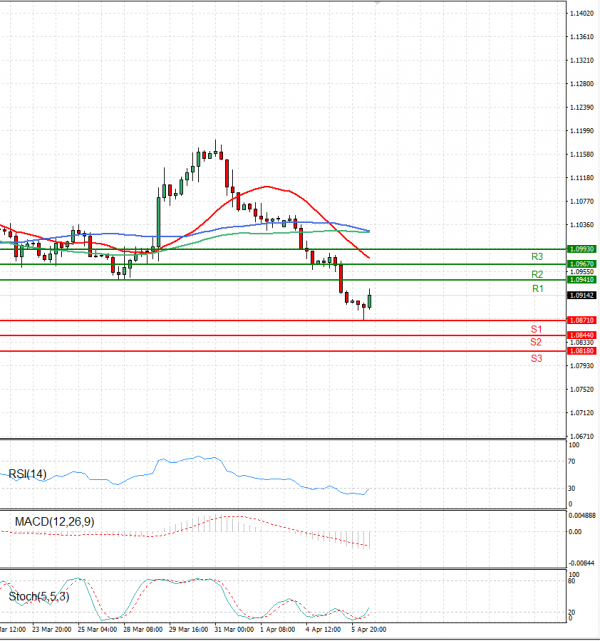Select the Stoch(5,3,3) indicator label
This screenshot has height=641, width=600.
[x=38, y=597]
